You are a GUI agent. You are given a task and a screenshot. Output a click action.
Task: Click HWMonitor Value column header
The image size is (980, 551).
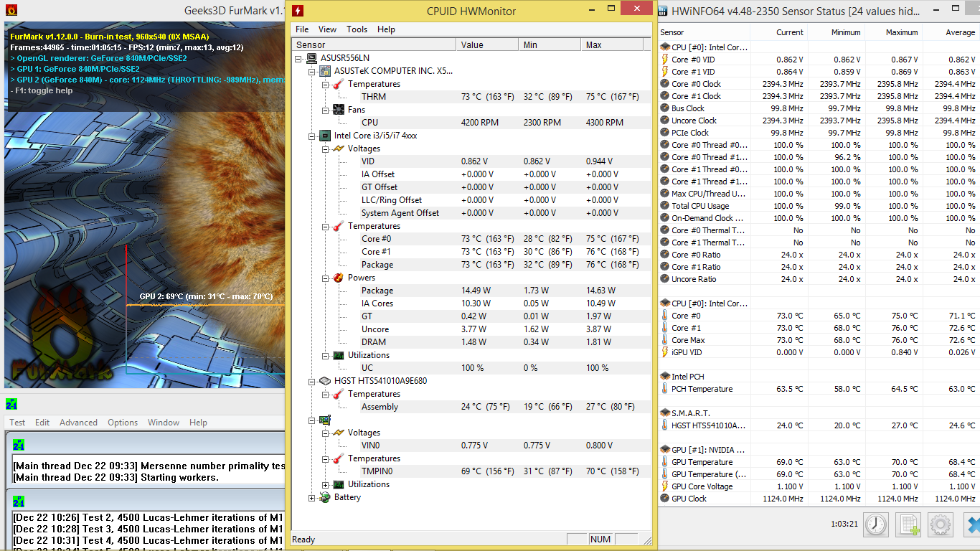[487, 44]
